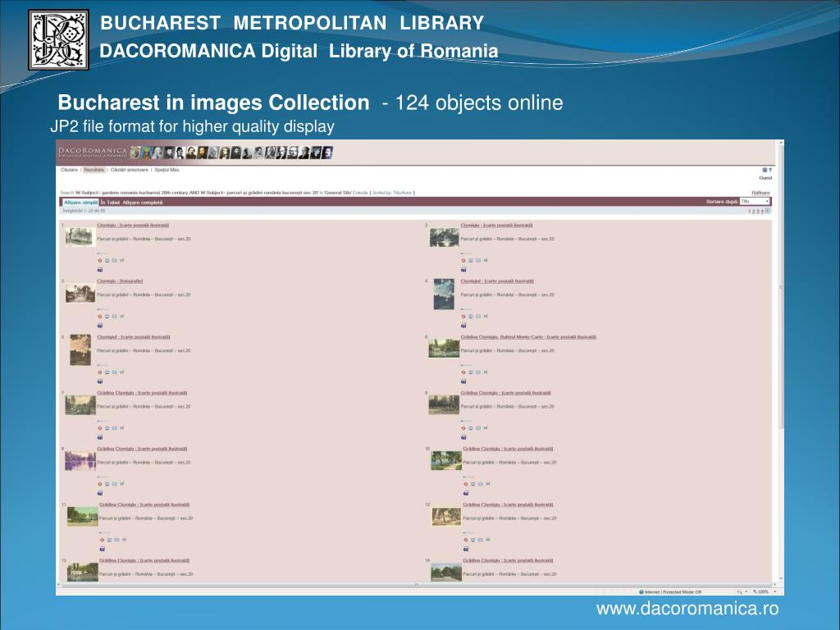Viewport: 840px width, 630px height.
Task: Open thumbnail of result 12
Action: [x=446, y=517]
